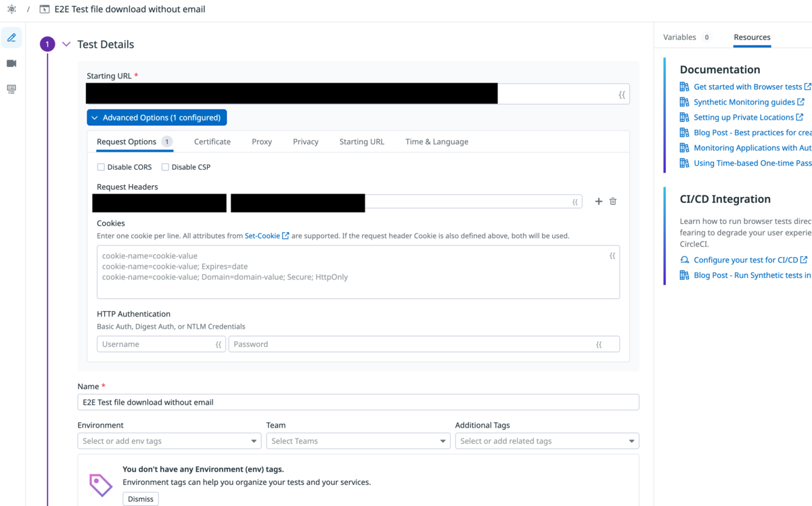Open the video recorder icon in left sidebar

(12, 64)
